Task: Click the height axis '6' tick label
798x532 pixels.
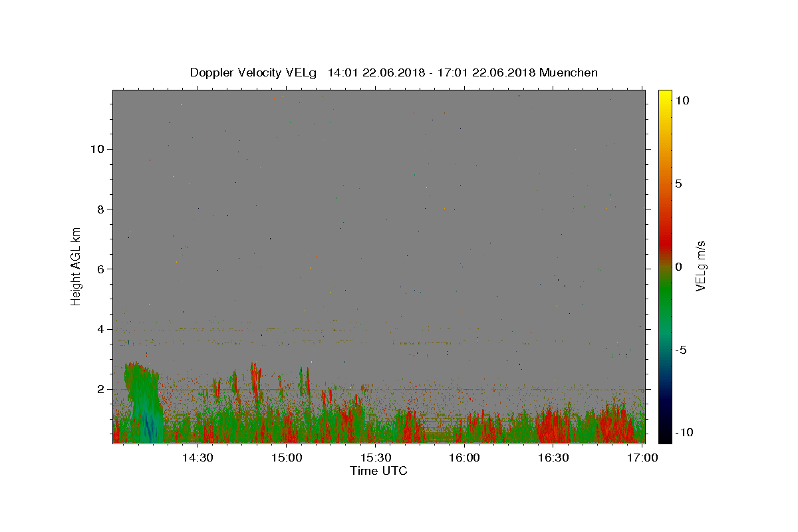Action: [x=100, y=269]
